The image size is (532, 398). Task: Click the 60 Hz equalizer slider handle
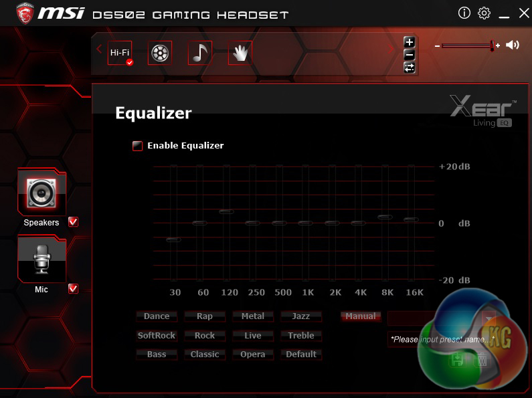tap(200, 223)
